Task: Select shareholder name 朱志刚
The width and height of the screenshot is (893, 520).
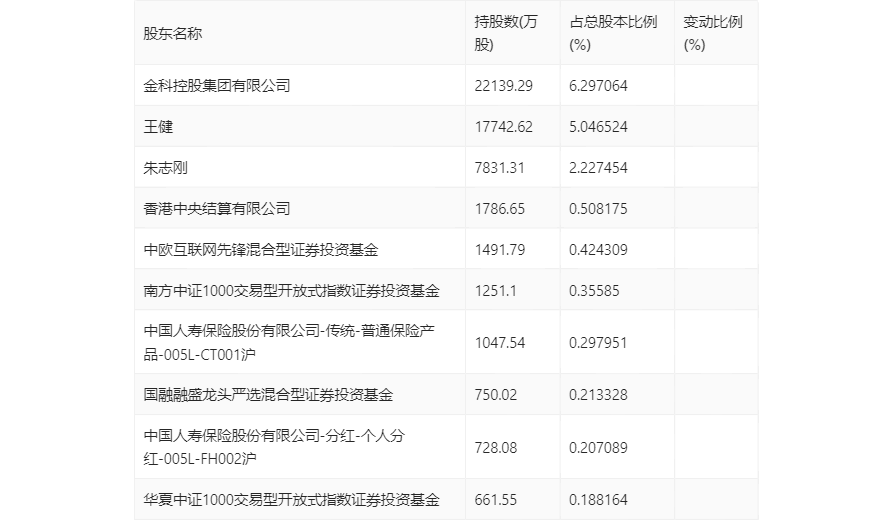Action: [165, 167]
